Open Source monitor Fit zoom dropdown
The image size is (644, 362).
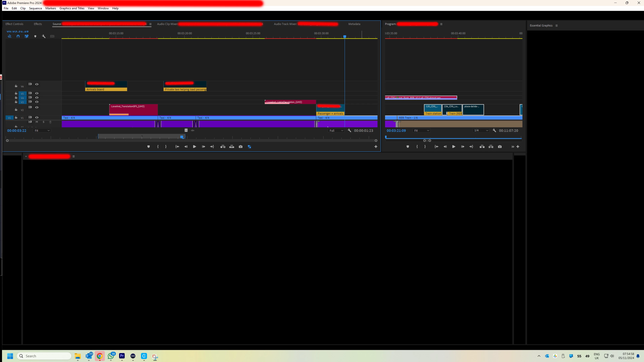click(42, 131)
